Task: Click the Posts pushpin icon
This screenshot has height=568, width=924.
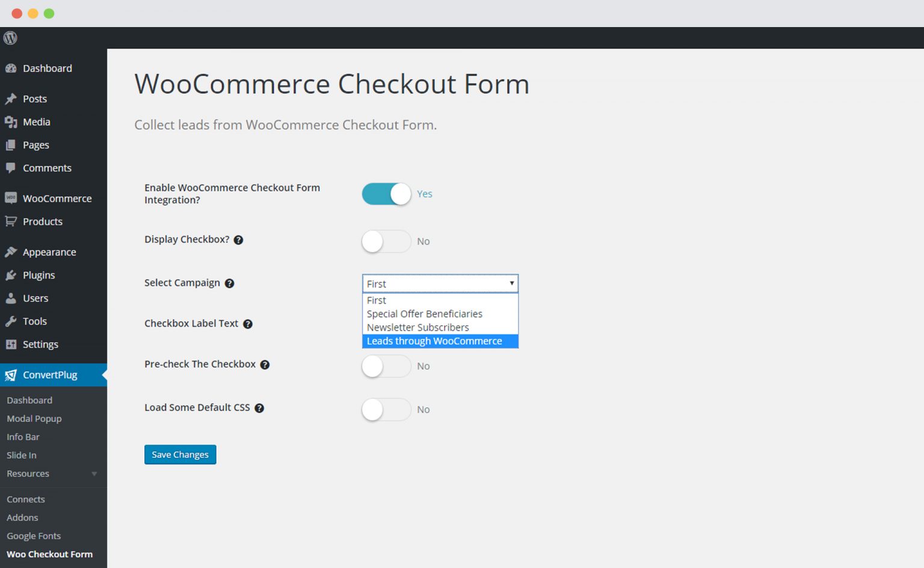Action: (11, 98)
